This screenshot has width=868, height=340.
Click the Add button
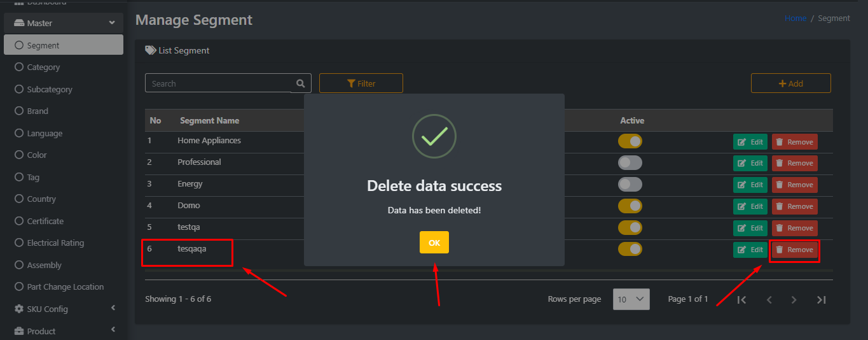[x=791, y=83]
